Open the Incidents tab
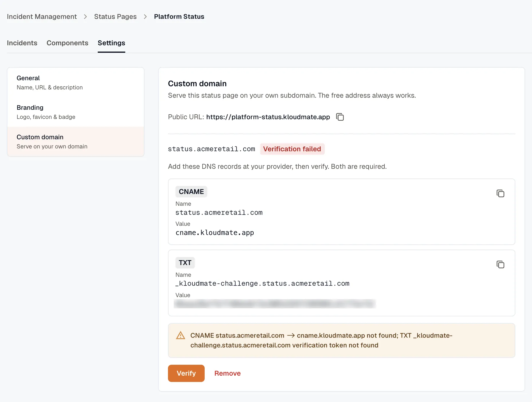The image size is (532, 402). coord(22,43)
